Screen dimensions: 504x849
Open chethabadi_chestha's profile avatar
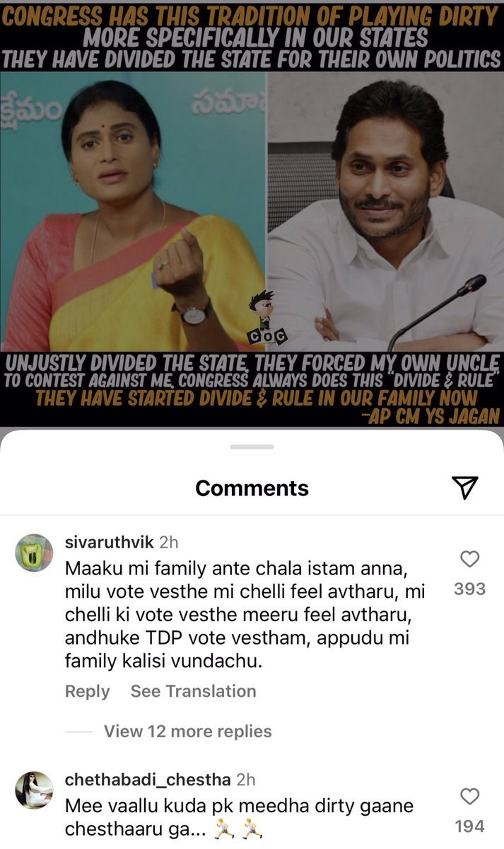pos(34,790)
